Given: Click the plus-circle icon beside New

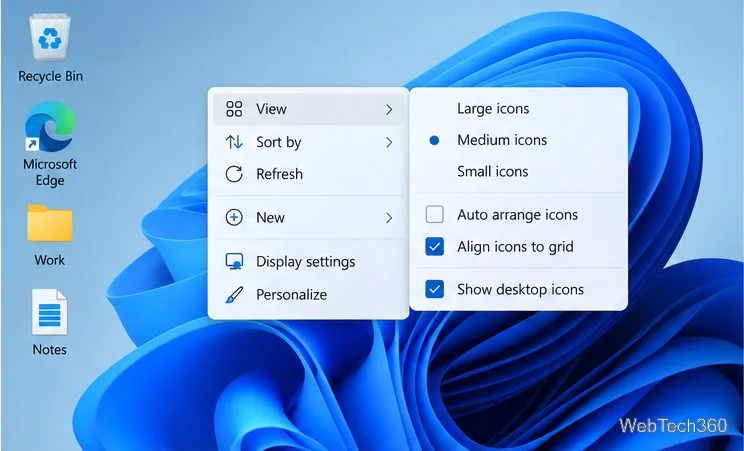Looking at the screenshot, I should click(x=234, y=217).
